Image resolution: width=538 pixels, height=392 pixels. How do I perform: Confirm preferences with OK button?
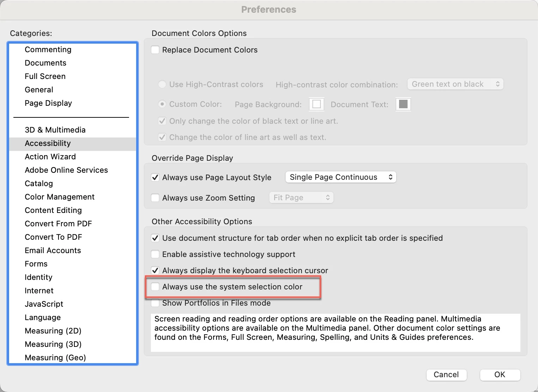click(500, 374)
